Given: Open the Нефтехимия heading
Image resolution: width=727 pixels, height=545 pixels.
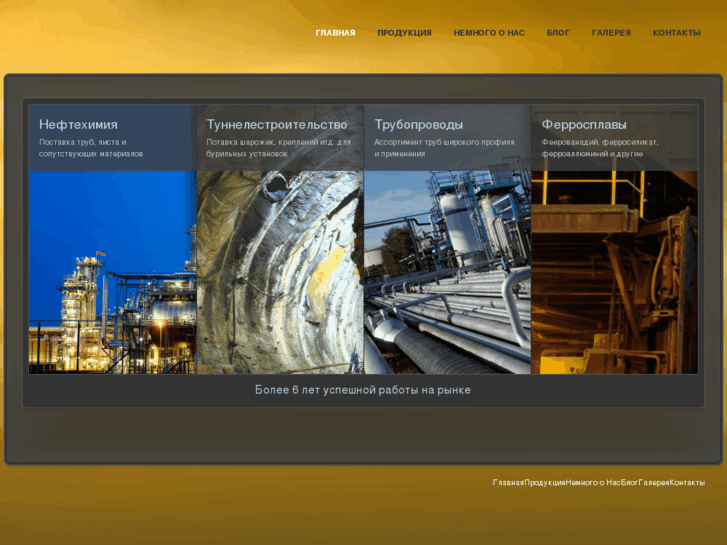Looking at the screenshot, I should (x=78, y=124).
